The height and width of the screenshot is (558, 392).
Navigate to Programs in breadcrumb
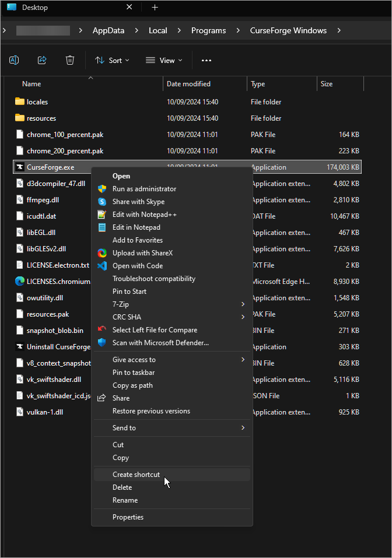[x=208, y=30]
